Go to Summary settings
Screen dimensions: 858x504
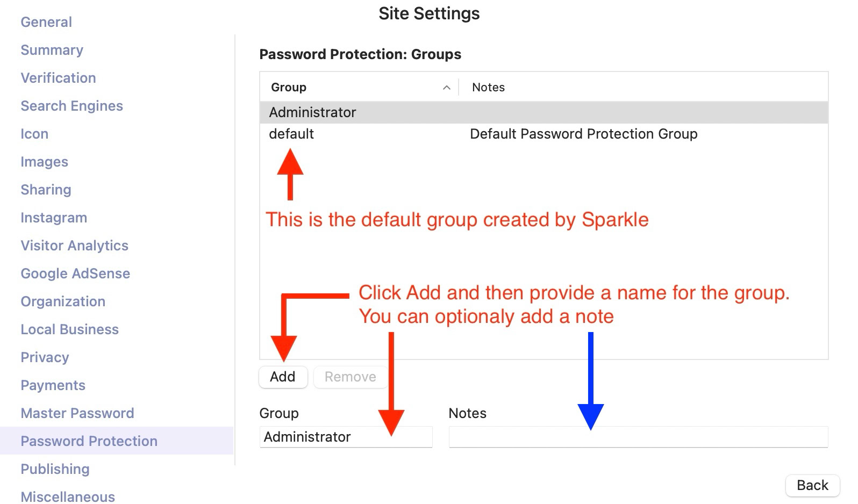click(52, 50)
